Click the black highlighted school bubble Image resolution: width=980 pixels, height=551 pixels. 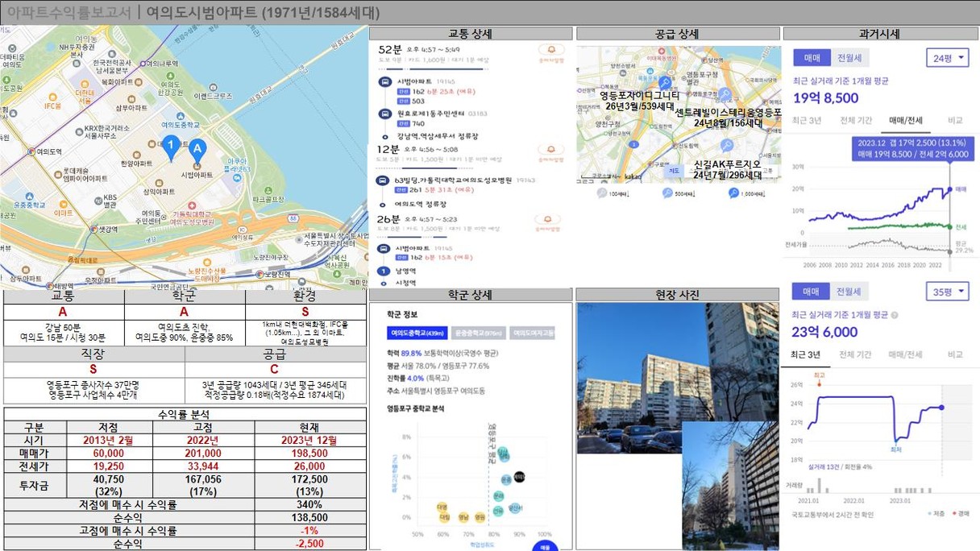pyautogui.click(x=519, y=478)
